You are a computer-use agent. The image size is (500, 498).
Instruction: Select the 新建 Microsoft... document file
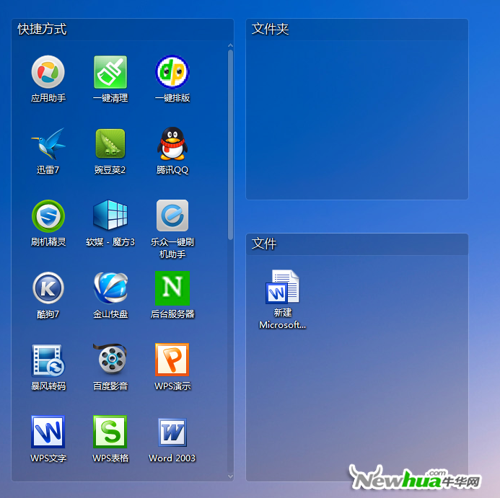[x=283, y=299]
